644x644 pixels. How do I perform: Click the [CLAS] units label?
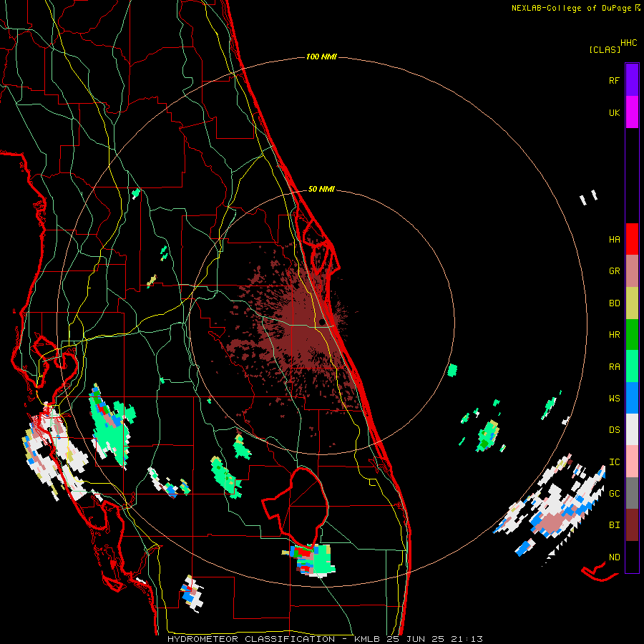tap(605, 50)
